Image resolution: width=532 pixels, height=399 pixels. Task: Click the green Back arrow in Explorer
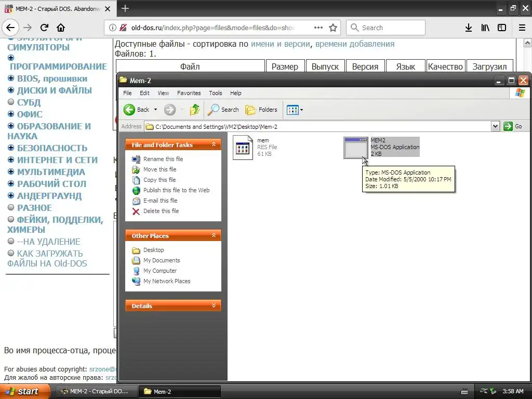(x=129, y=110)
